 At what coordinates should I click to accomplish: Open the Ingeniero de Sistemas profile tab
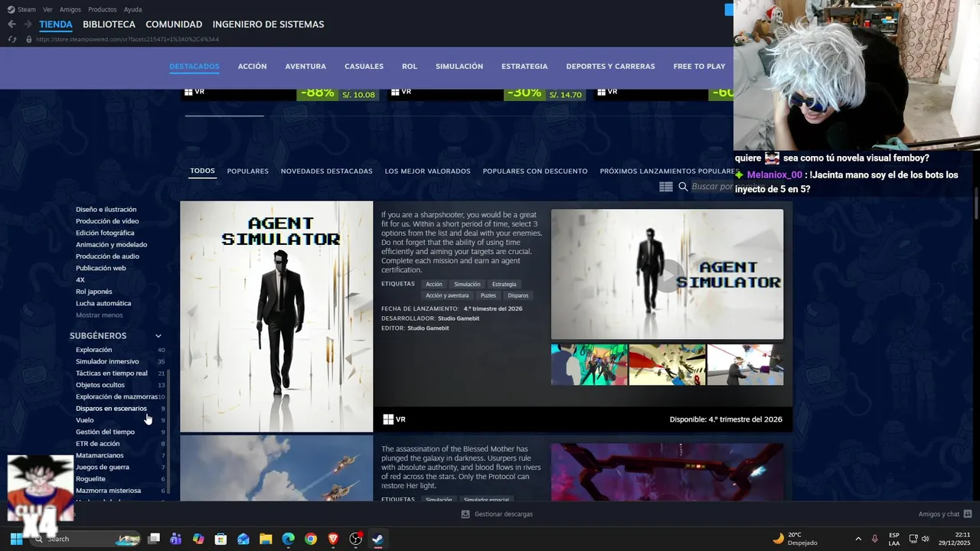(x=268, y=24)
